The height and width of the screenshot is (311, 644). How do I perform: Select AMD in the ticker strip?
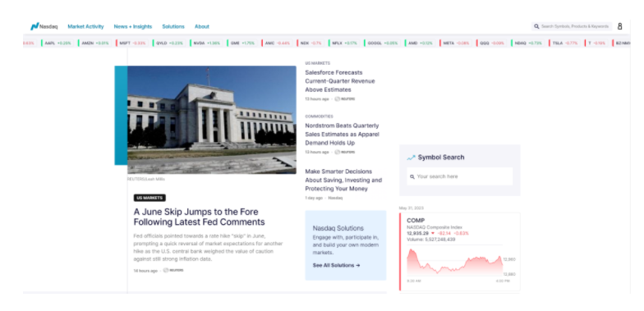421,43
